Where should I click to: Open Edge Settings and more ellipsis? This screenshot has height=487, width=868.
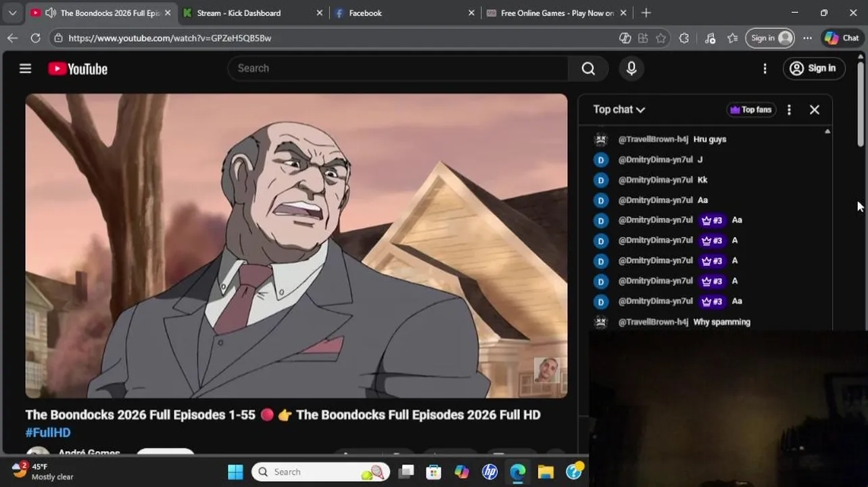tap(807, 38)
